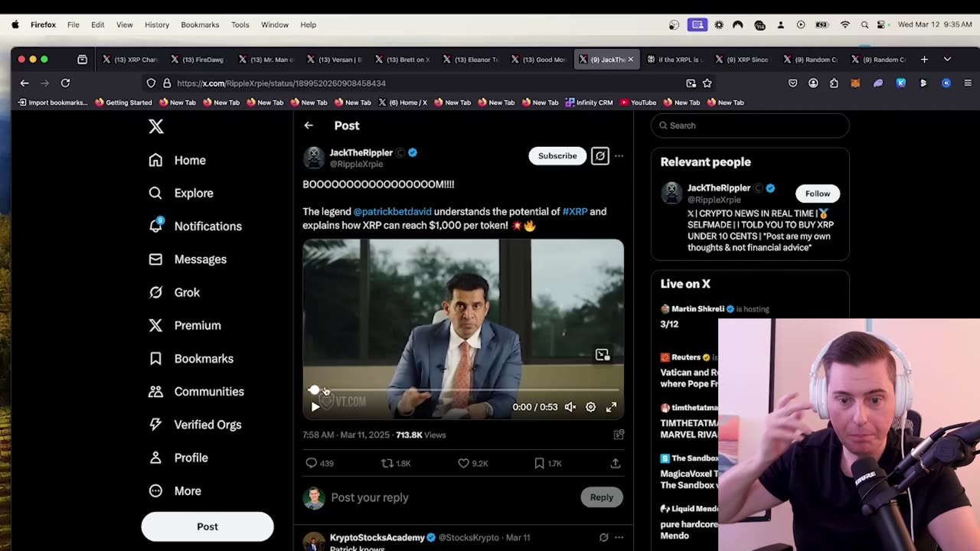The height and width of the screenshot is (551, 980).
Task: Open Firefox account icon in toolbar
Action: (x=813, y=83)
